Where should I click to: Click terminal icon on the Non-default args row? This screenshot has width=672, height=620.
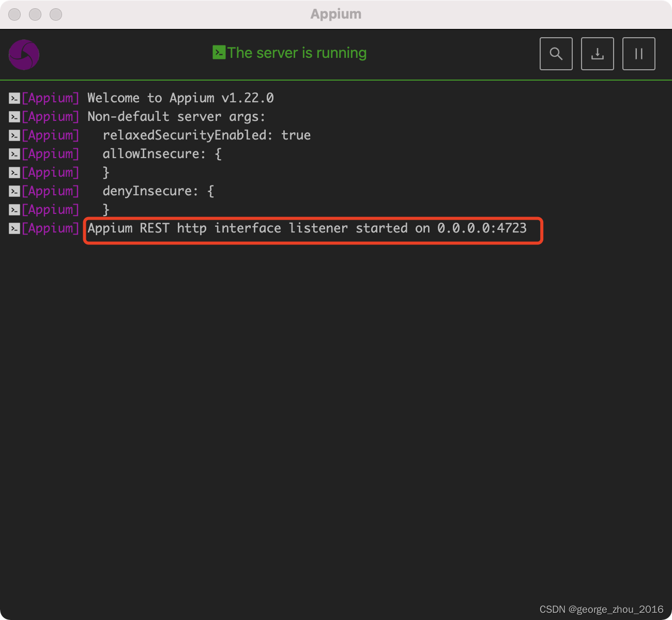pos(14,117)
